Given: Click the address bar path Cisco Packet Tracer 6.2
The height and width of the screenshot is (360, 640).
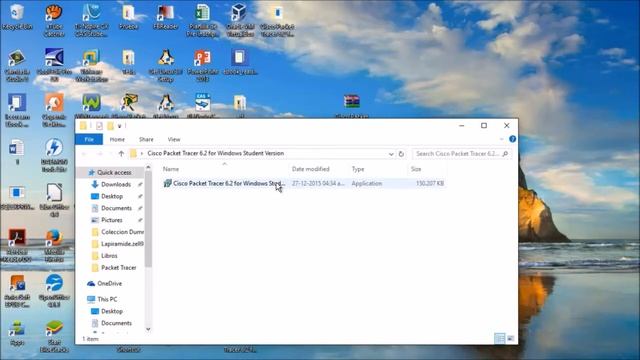Looking at the screenshot, I should click(x=216, y=153).
